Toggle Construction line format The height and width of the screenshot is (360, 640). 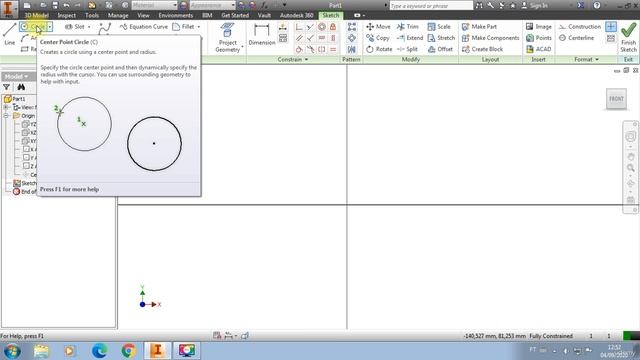pos(580,27)
